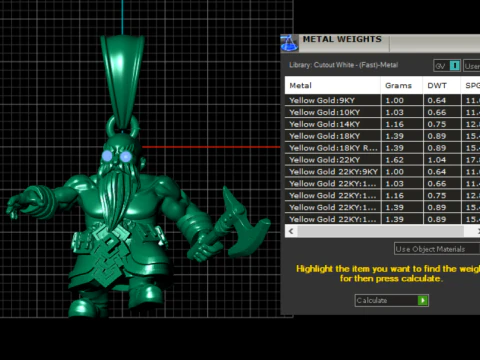Click the Grams cell for Yellow Gold:9KY
The height and width of the screenshot is (360, 480).
(402, 100)
